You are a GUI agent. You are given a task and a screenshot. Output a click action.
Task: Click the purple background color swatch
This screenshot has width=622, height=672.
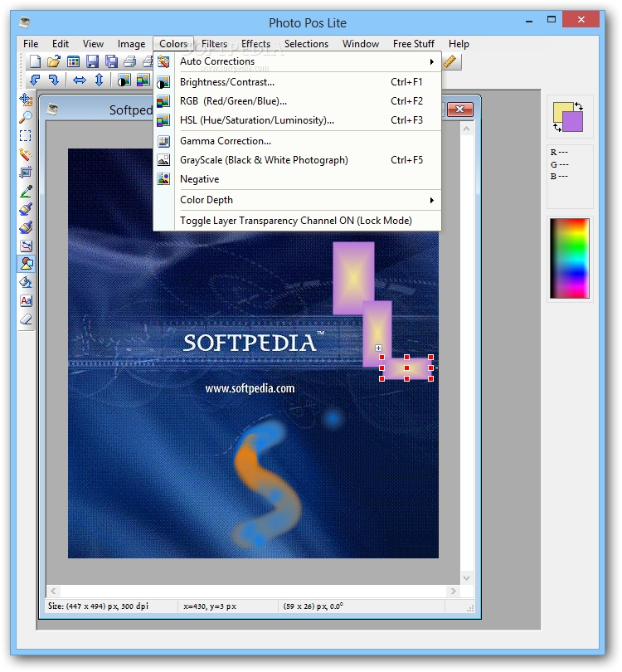[575, 123]
